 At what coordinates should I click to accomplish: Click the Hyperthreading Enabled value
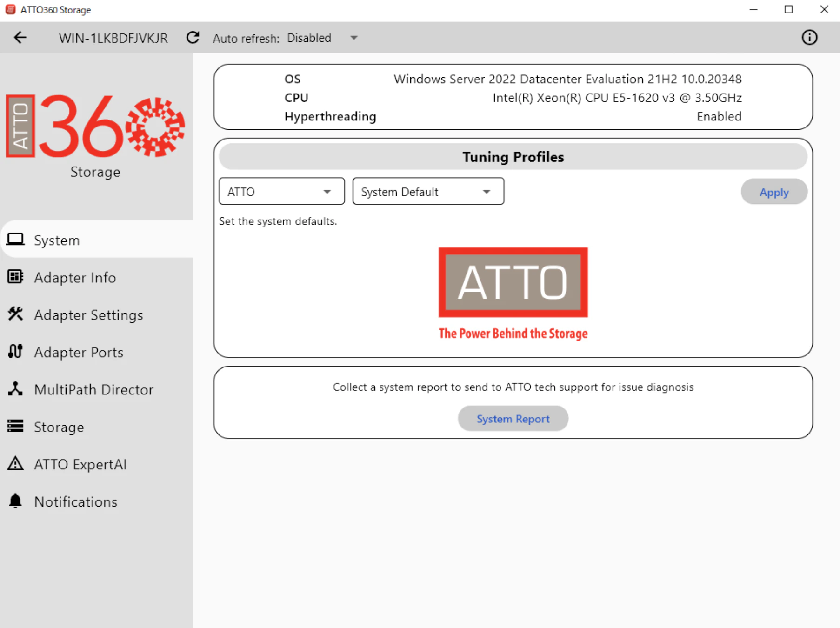(x=719, y=116)
